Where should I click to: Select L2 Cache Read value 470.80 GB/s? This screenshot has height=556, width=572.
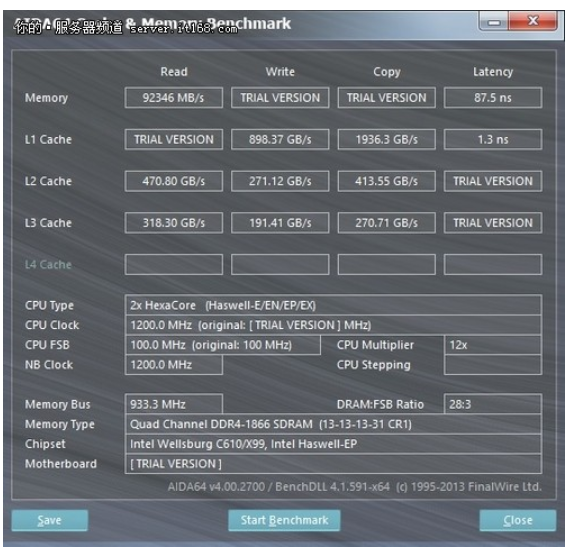click(174, 181)
